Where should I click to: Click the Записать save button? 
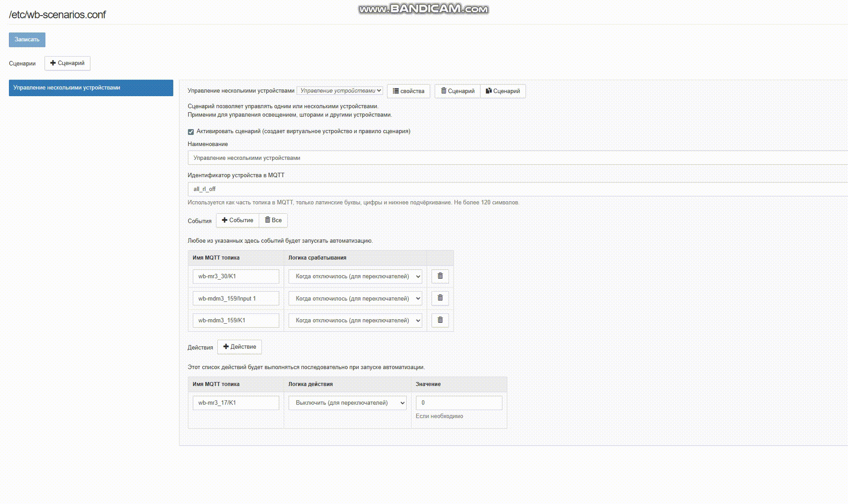pyautogui.click(x=27, y=40)
